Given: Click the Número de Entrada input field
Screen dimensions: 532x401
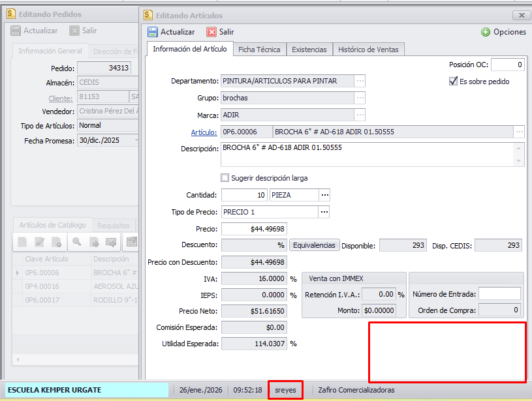Looking at the screenshot, I should tap(499, 294).
